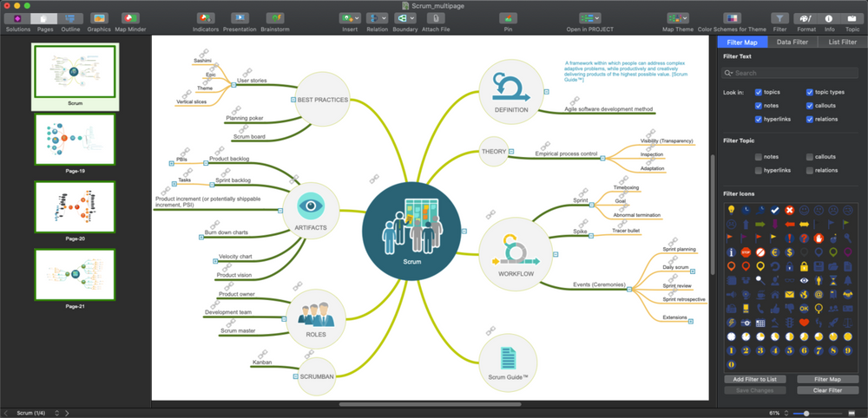Start Presentation mode
868x418 pixels.
pos(240,18)
